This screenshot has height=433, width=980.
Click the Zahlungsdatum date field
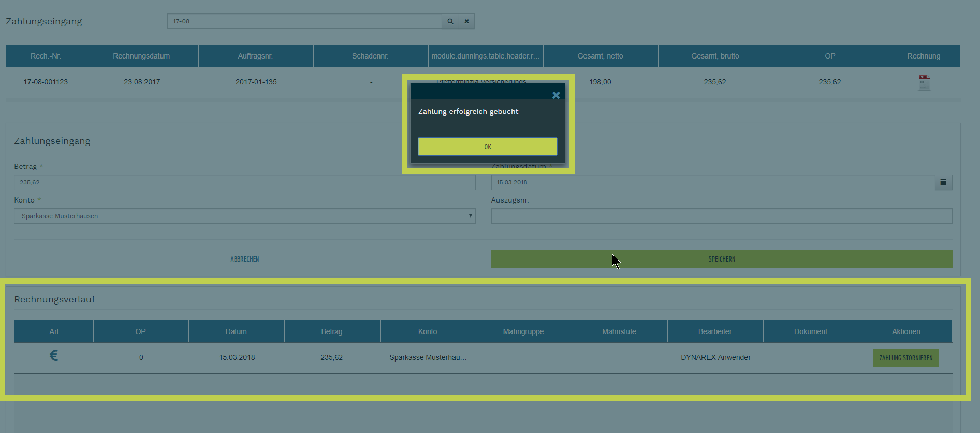(x=712, y=182)
